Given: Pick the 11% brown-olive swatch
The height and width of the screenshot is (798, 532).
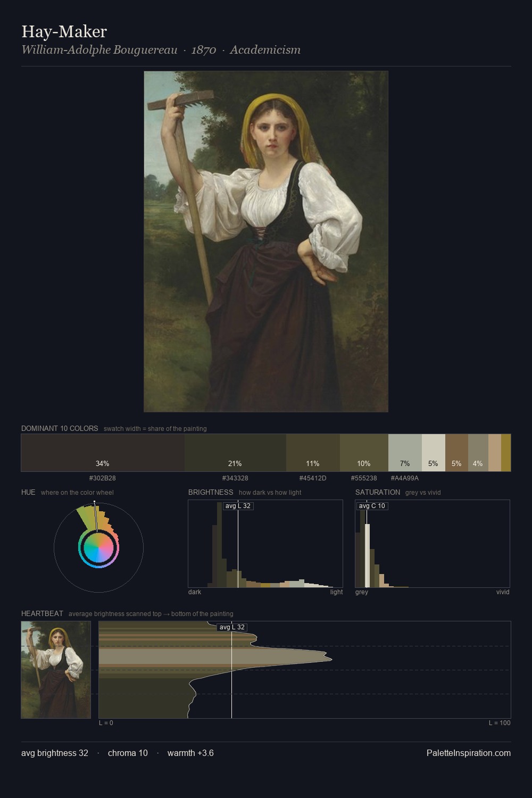Looking at the screenshot, I should [x=313, y=453].
